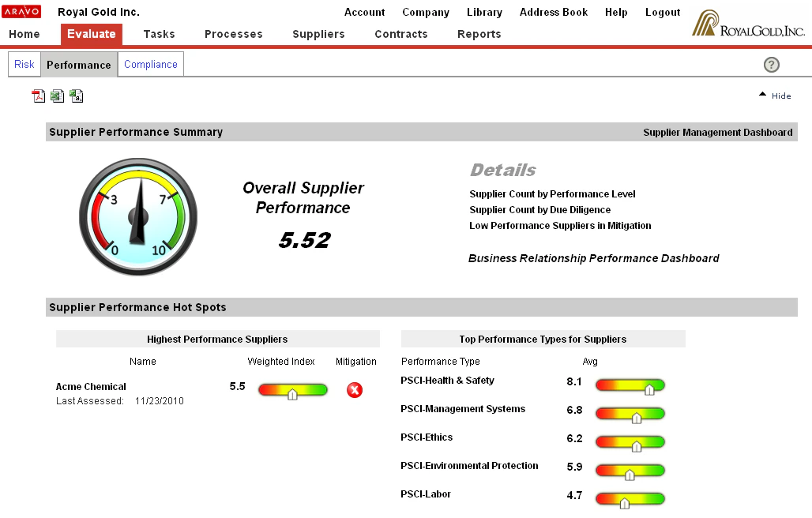The height and width of the screenshot is (518, 812).
Task: View Low Performance Suppliers in Mitigation
Action: (x=560, y=225)
